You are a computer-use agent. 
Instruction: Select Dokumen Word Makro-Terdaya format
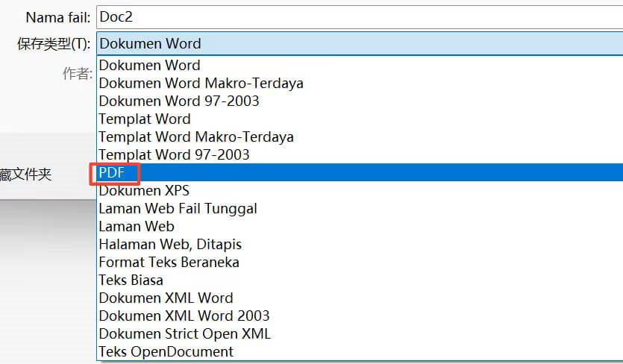[201, 83]
